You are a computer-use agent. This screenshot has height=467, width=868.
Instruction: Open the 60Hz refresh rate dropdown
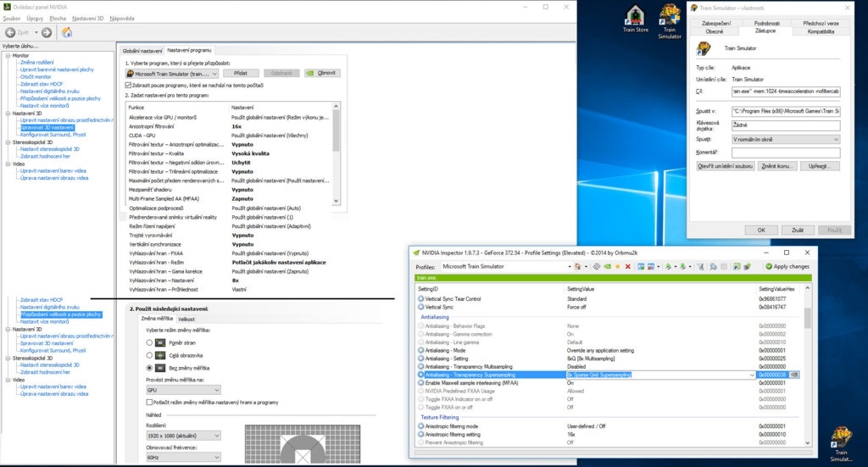click(183, 457)
